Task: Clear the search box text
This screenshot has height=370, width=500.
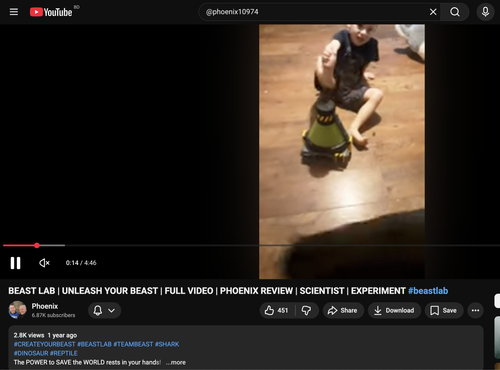Action: (x=433, y=12)
